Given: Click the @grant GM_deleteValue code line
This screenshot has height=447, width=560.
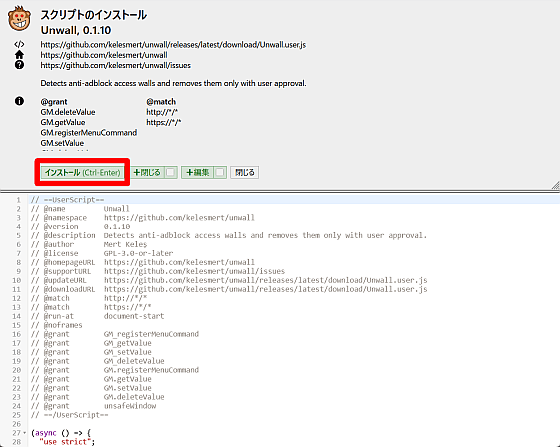Looking at the screenshot, I should tap(98, 361).
